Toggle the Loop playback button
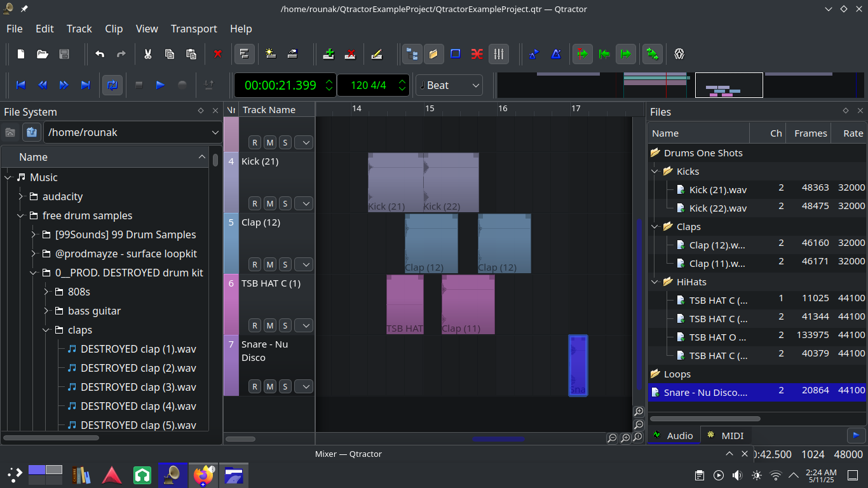The image size is (868, 488). click(x=112, y=85)
